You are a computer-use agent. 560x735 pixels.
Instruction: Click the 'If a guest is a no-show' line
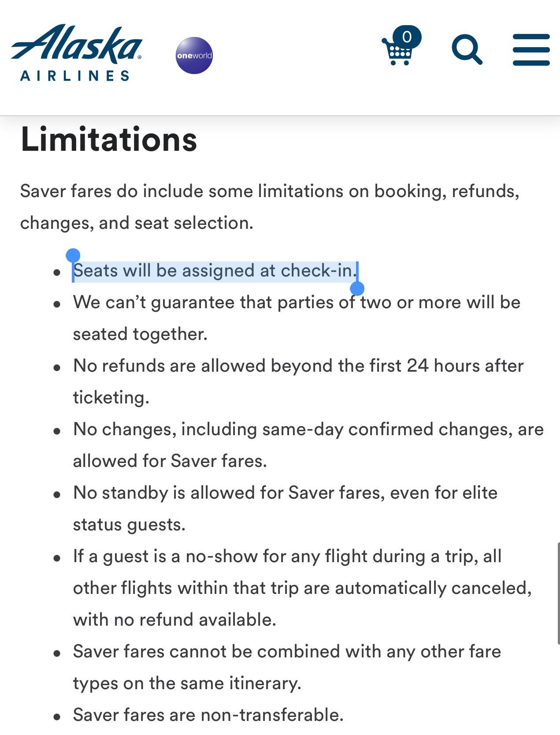pyautogui.click(x=287, y=556)
